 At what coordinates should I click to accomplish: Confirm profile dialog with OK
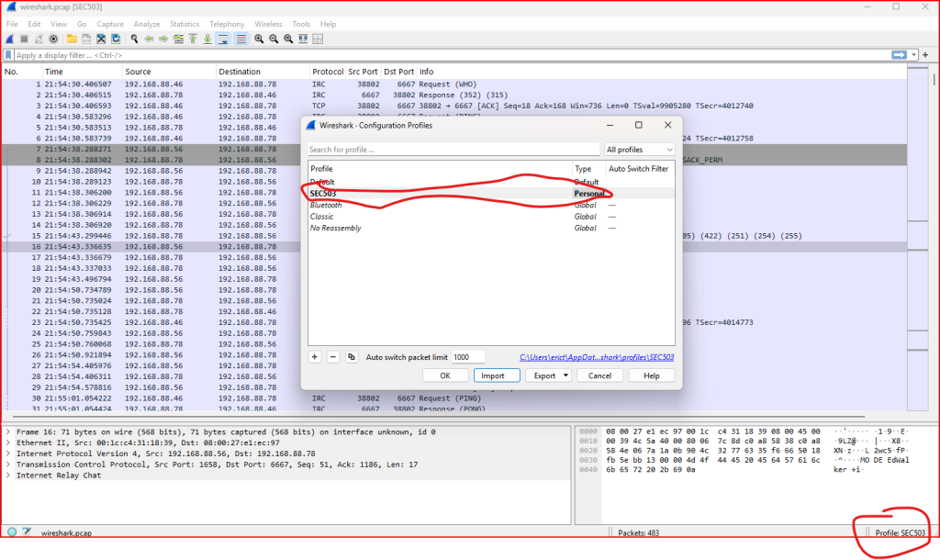[445, 375]
